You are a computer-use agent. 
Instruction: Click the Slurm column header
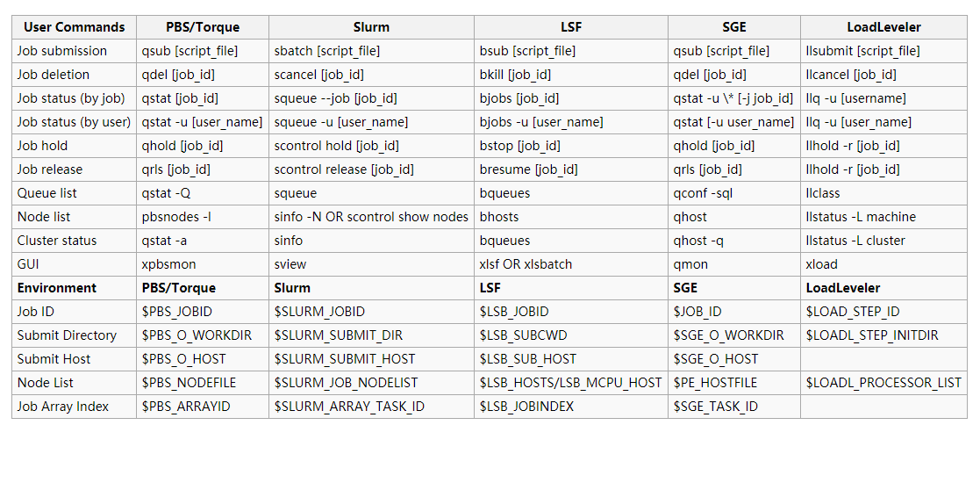coord(371,27)
